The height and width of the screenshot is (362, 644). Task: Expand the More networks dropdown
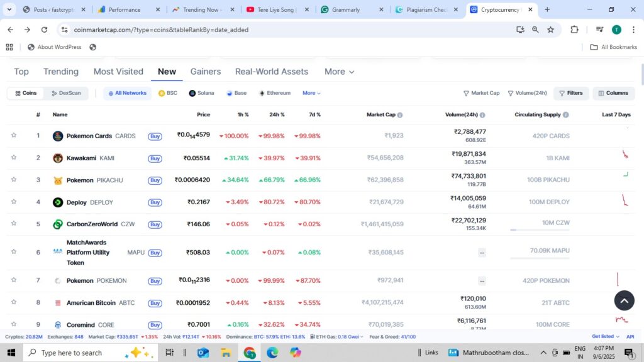pyautogui.click(x=311, y=93)
